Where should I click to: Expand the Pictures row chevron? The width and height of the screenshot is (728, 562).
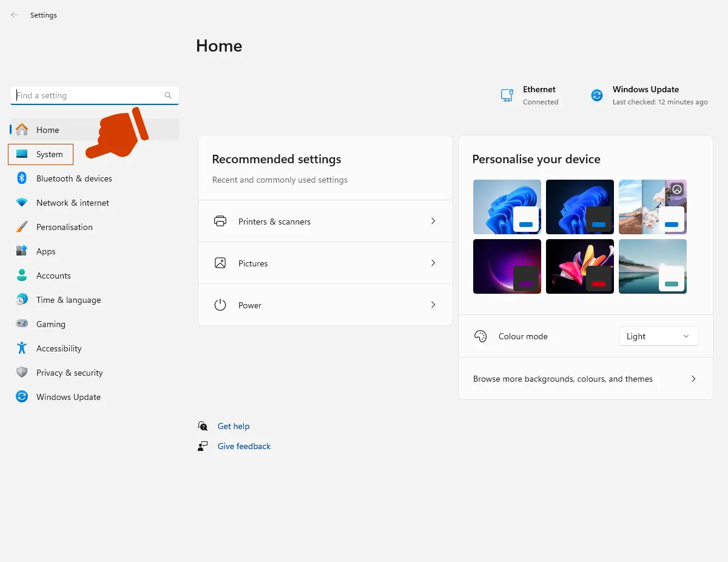pos(433,263)
